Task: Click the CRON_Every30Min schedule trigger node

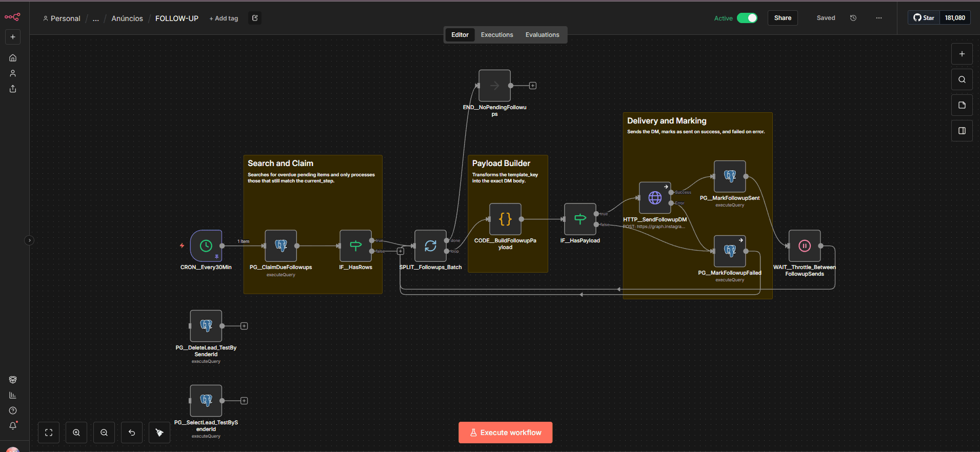Action: pos(206,246)
